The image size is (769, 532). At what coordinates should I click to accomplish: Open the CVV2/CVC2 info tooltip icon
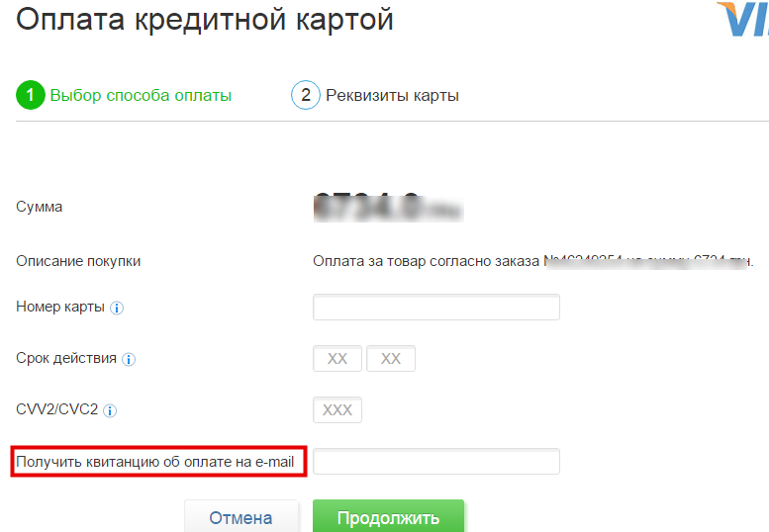(x=110, y=410)
